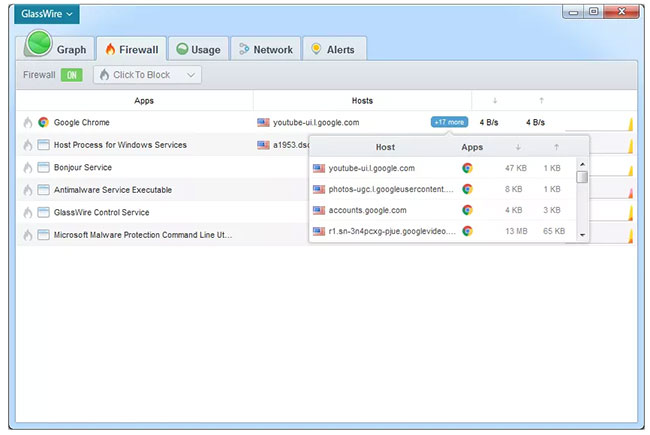Click US flag beside a1953 host
The image size is (650, 435).
pos(263,145)
